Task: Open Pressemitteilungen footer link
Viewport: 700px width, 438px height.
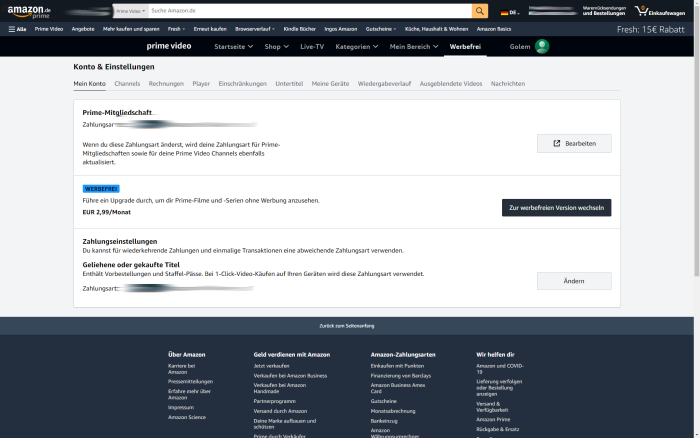Action: (190, 381)
